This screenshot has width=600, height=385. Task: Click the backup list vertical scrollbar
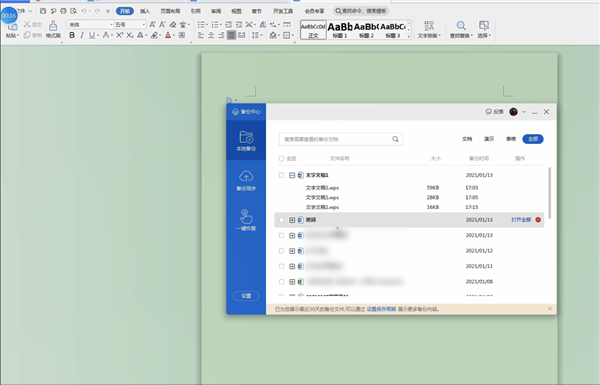point(550,193)
